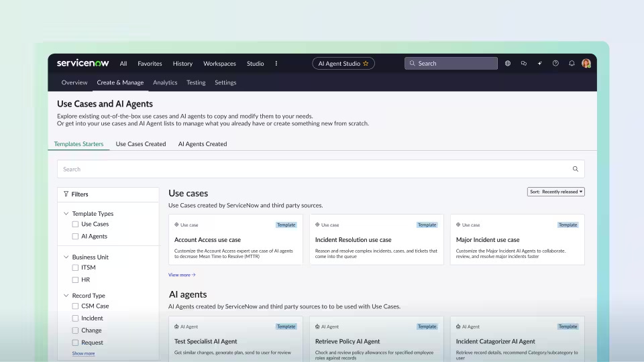The width and height of the screenshot is (644, 362).
Task: Focus the templates Search input field
Action: click(321, 169)
